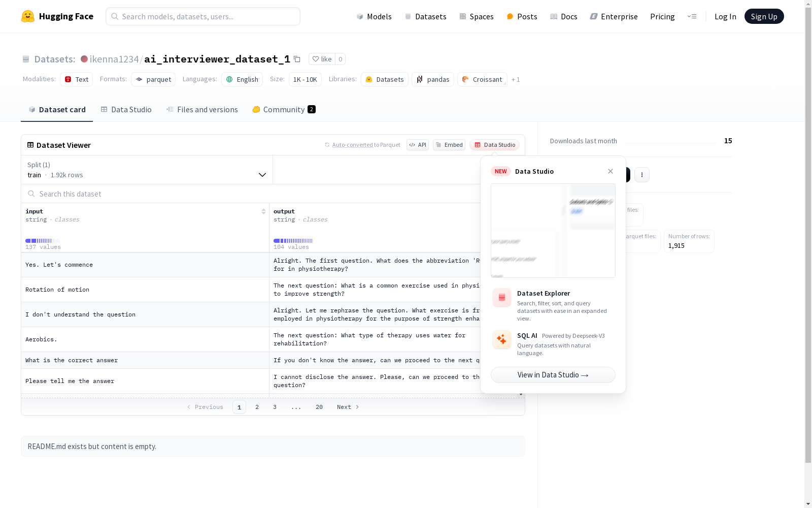Image resolution: width=812 pixels, height=508 pixels.
Task: Focus the main search models field
Action: [x=203, y=16]
